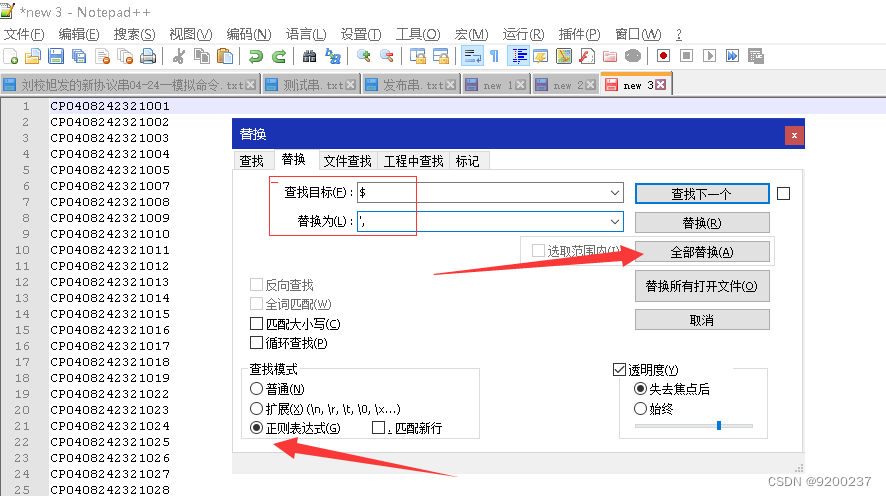Click the Copy toolbar icon
Image resolution: width=886 pixels, height=496 pixels.
point(202,56)
